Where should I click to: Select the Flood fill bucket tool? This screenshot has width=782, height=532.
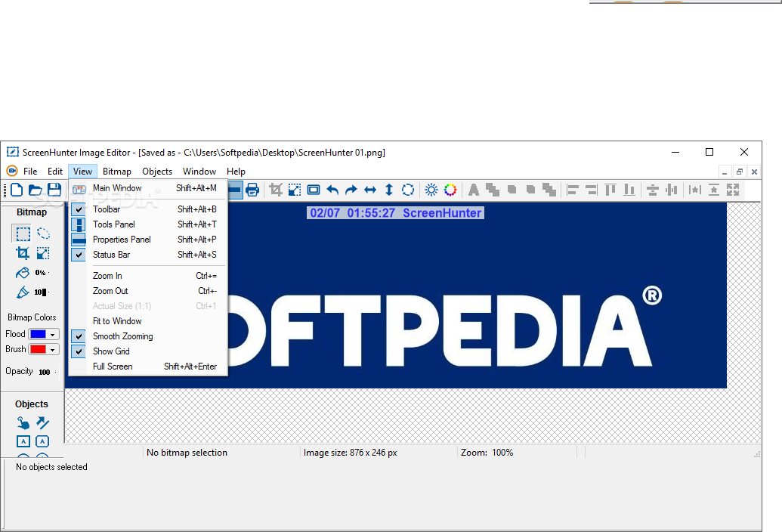pyautogui.click(x=23, y=273)
